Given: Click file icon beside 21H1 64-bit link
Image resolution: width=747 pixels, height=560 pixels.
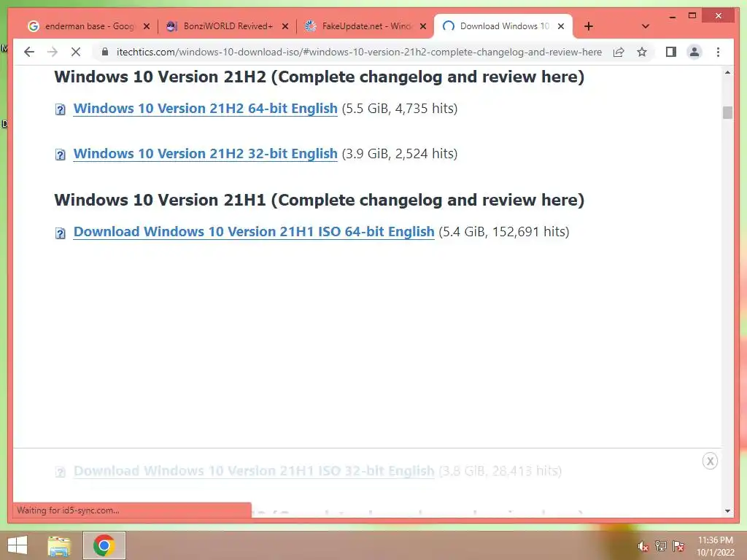Looking at the screenshot, I should pos(61,233).
